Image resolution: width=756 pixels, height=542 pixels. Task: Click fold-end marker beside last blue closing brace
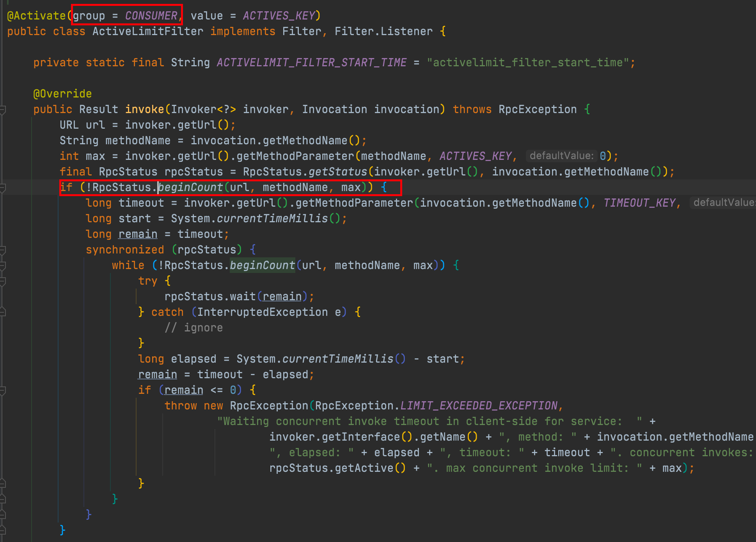pos(2,531)
